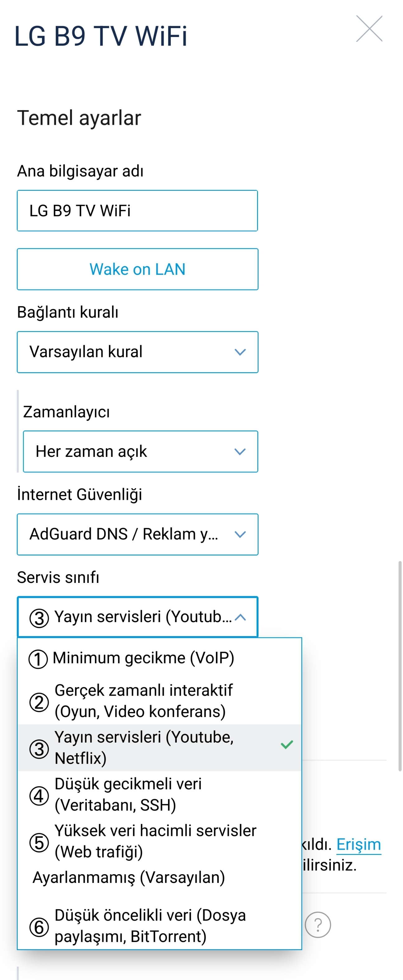
Task: Close the LG B9 TV WiFi dialog
Action: [x=369, y=29]
